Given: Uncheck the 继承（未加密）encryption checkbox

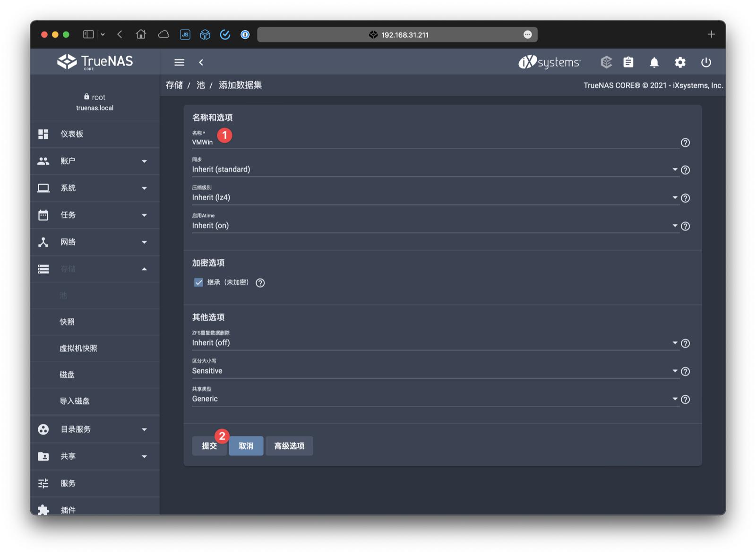Looking at the screenshot, I should (x=198, y=282).
